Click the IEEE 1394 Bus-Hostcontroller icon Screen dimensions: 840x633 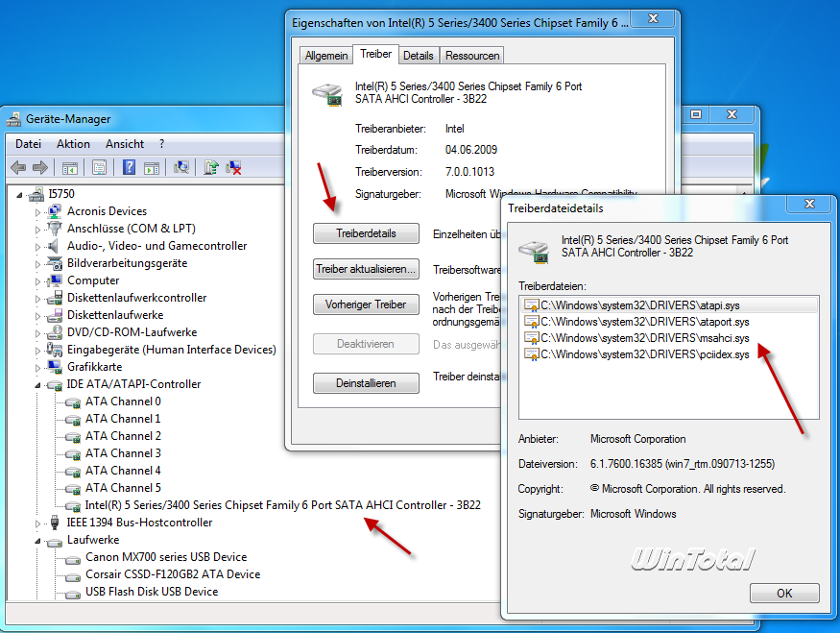click(54, 523)
